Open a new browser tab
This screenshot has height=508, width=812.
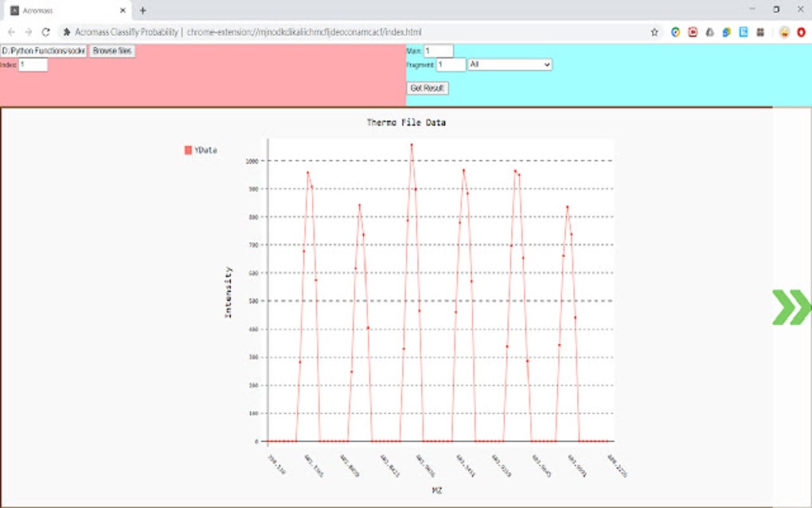click(142, 11)
